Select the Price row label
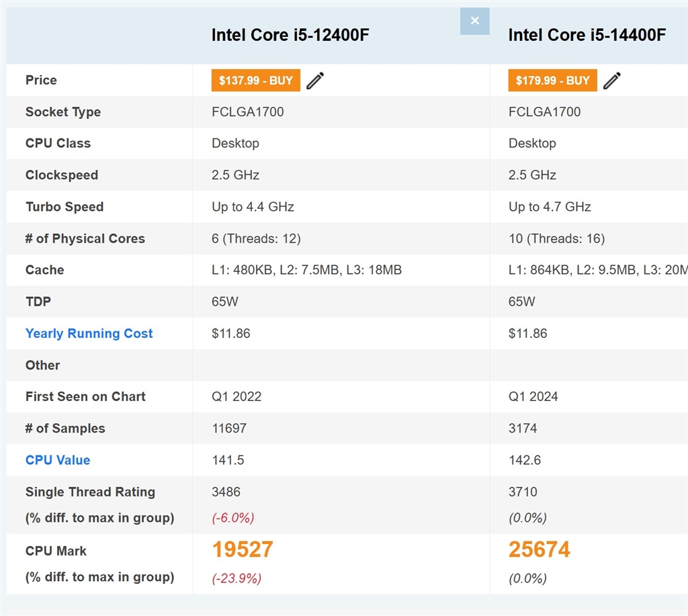Screen dimensions: 688x616 pyautogui.click(x=41, y=80)
